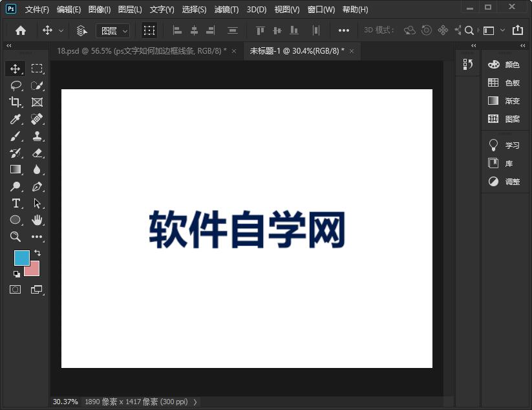Open the search magnifier in options bar

point(469,30)
